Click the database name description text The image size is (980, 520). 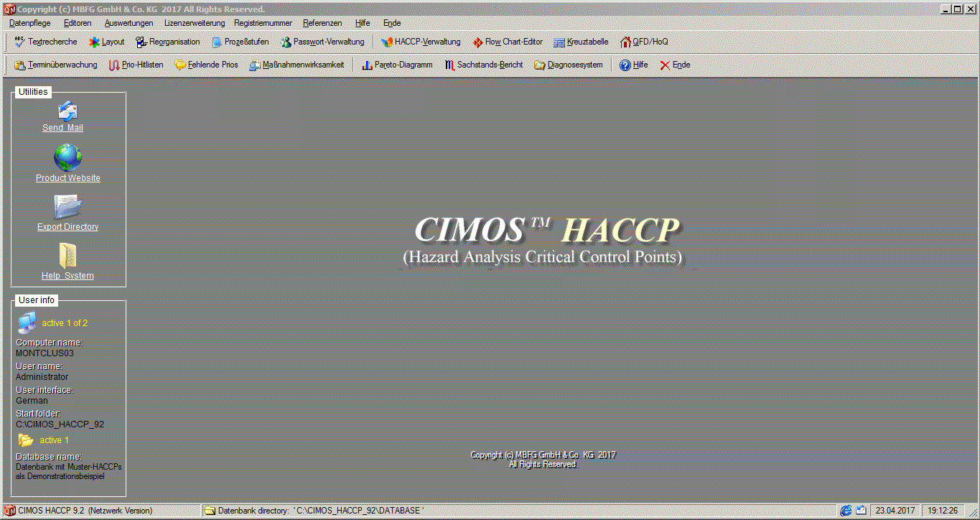(x=69, y=471)
